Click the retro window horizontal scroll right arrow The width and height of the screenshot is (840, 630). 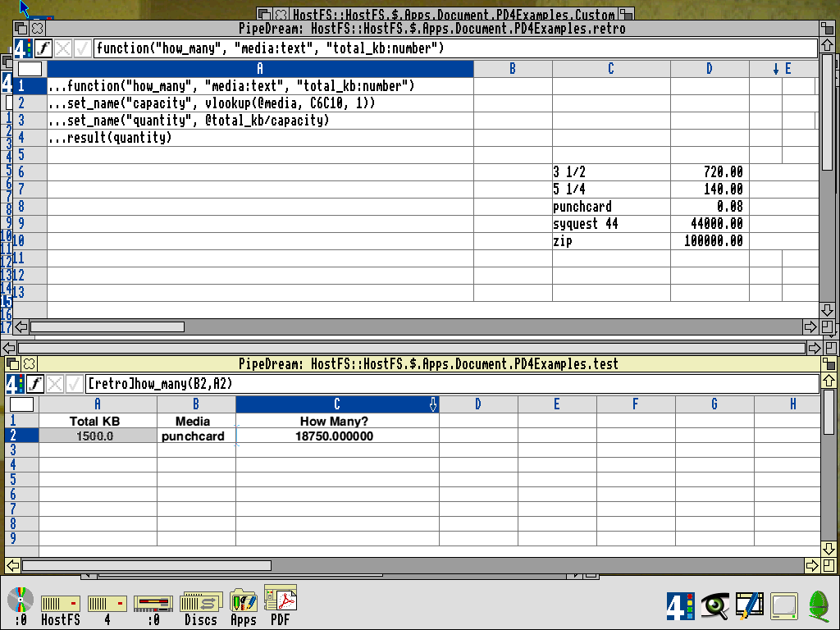tap(810, 326)
